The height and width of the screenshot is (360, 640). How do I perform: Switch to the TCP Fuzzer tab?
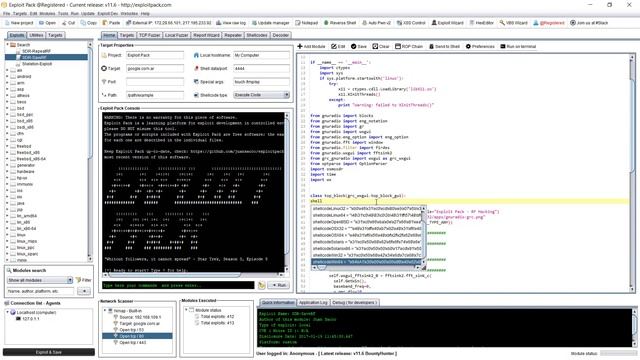pyautogui.click(x=149, y=36)
